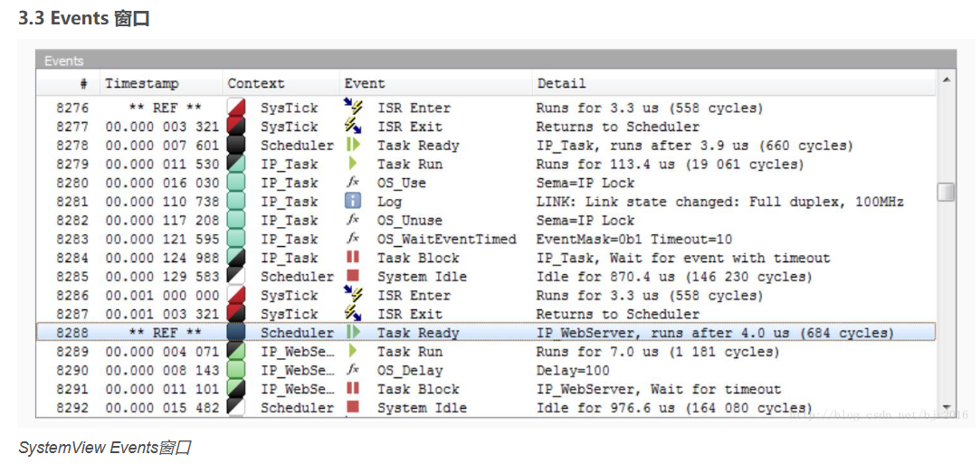Click timestamp 00.001 000 000 in row 8286

[162, 296]
